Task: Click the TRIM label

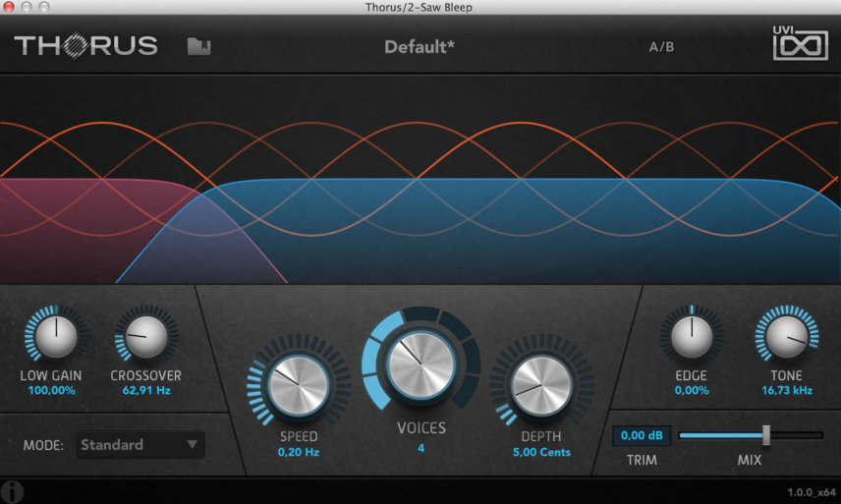Action: (642, 460)
